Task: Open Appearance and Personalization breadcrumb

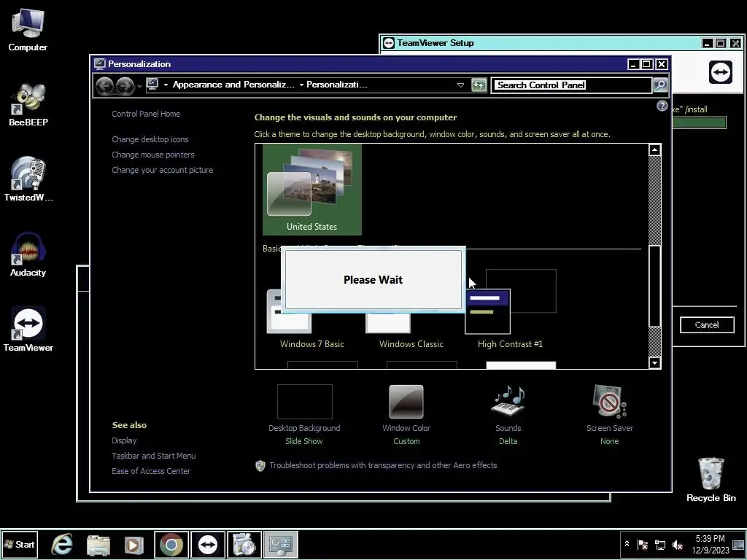Action: point(233,85)
